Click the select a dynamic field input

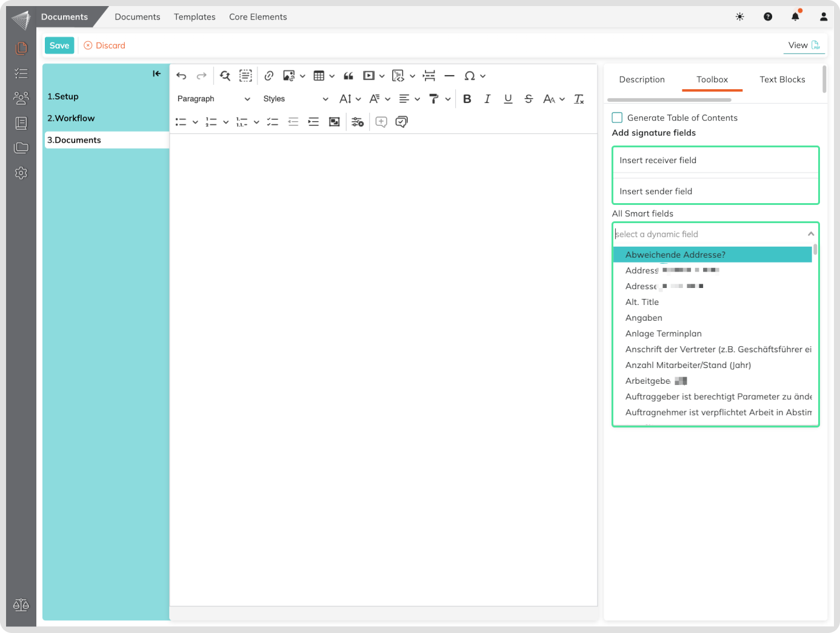click(706, 234)
